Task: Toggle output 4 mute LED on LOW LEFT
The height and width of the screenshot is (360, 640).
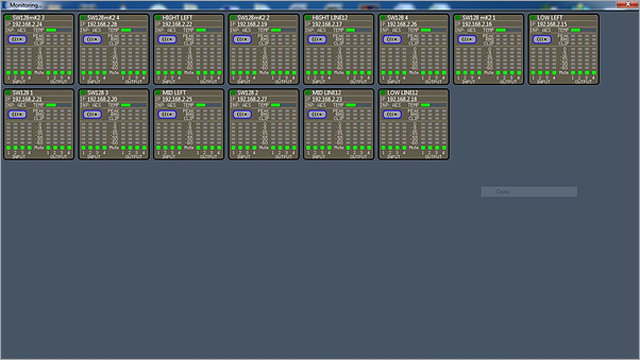Action: 594,73
